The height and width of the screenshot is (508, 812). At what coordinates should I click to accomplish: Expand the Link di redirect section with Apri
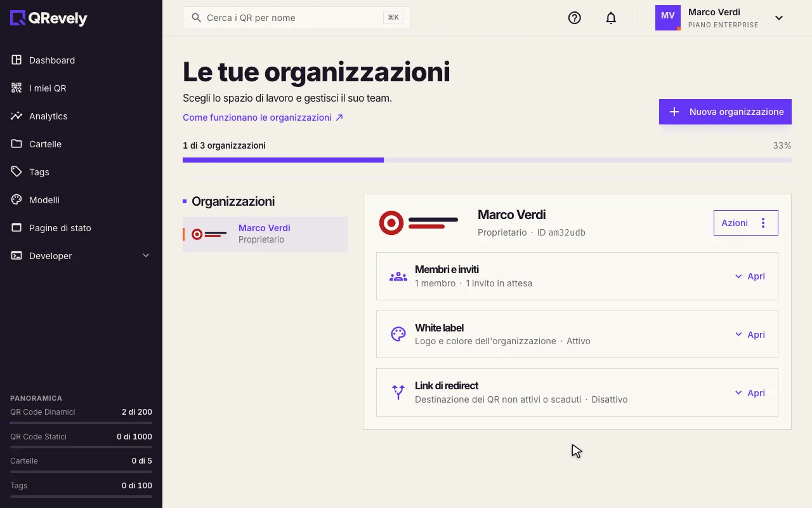point(750,393)
